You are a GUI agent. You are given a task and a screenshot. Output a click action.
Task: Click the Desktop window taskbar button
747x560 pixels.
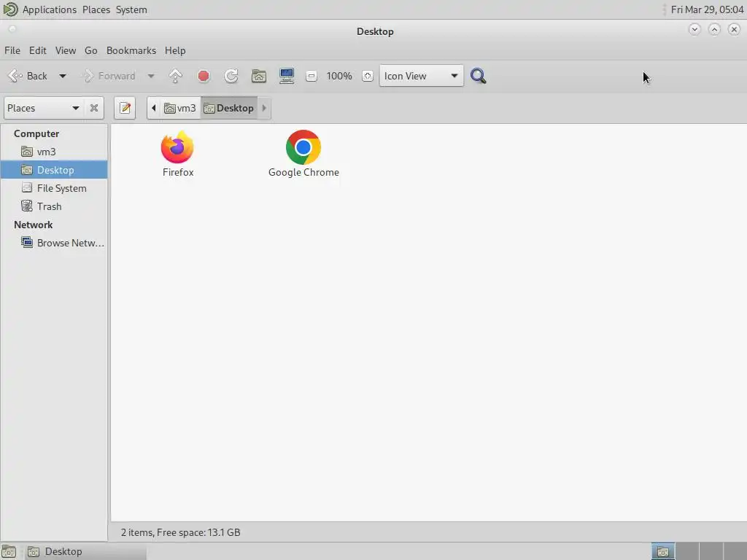pyautogui.click(x=86, y=551)
